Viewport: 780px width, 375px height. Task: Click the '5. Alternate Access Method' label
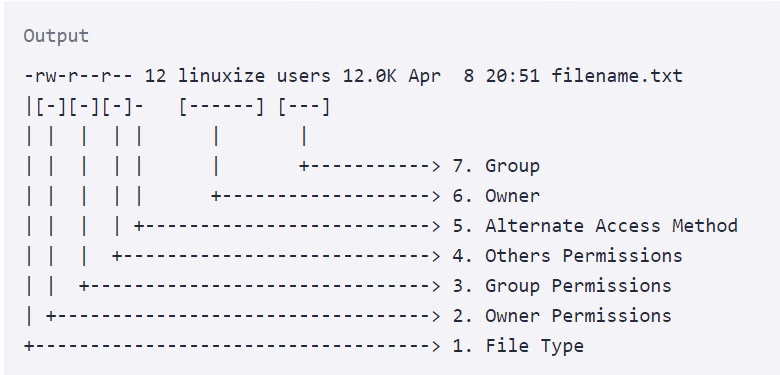595,226
